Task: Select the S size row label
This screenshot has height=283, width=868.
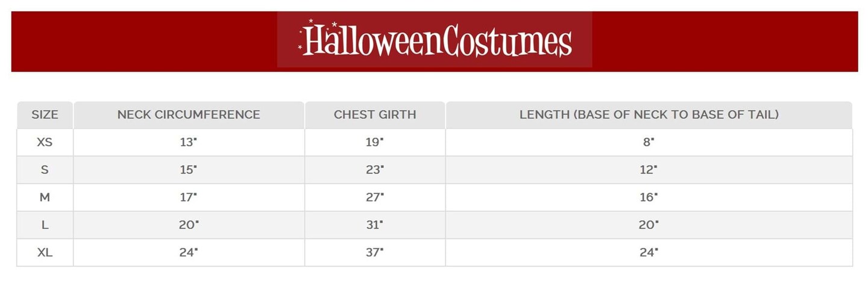Action: pos(45,170)
